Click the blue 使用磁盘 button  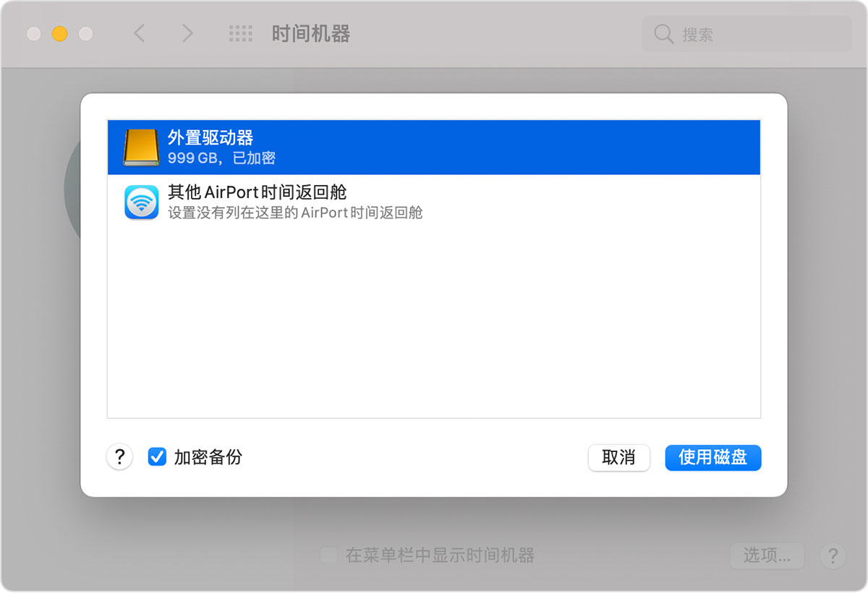coord(713,458)
